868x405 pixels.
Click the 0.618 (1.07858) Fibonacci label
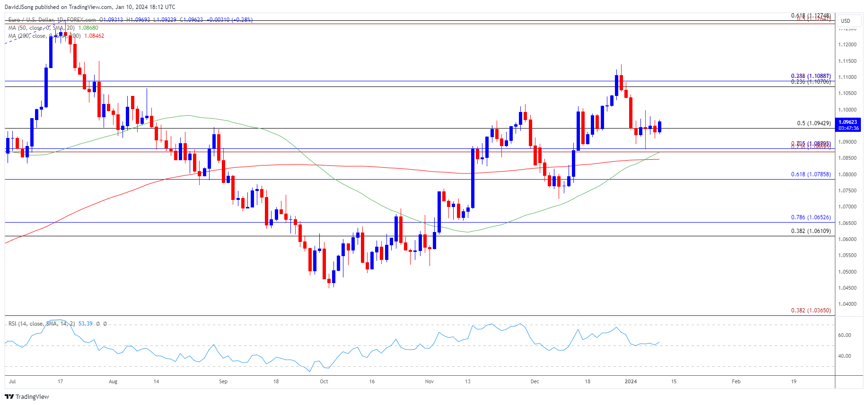[811, 174]
